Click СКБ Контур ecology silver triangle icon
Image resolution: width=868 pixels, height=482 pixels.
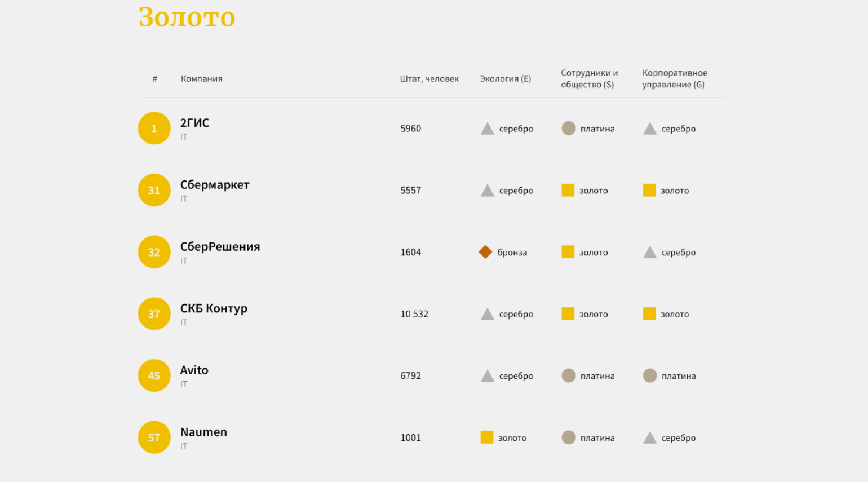487,314
